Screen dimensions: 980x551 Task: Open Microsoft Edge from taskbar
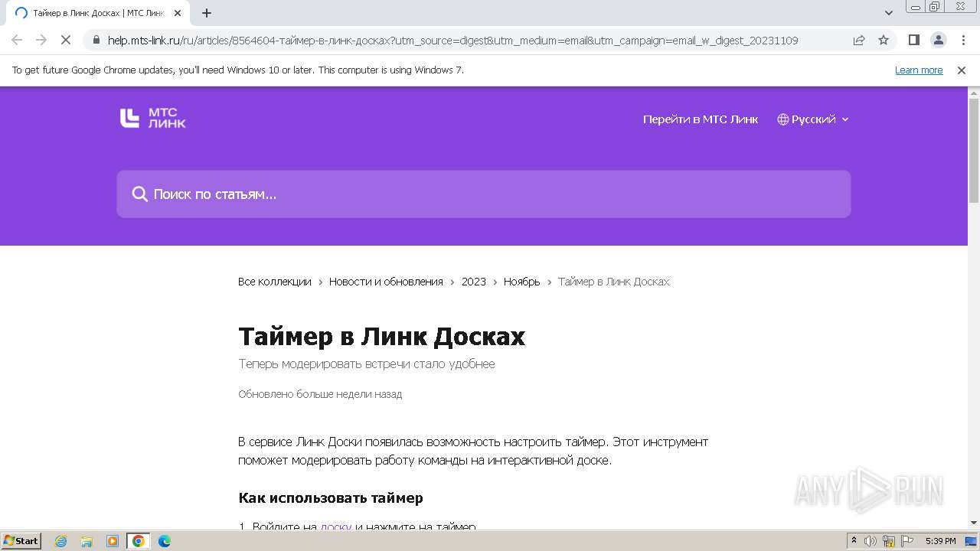(165, 541)
